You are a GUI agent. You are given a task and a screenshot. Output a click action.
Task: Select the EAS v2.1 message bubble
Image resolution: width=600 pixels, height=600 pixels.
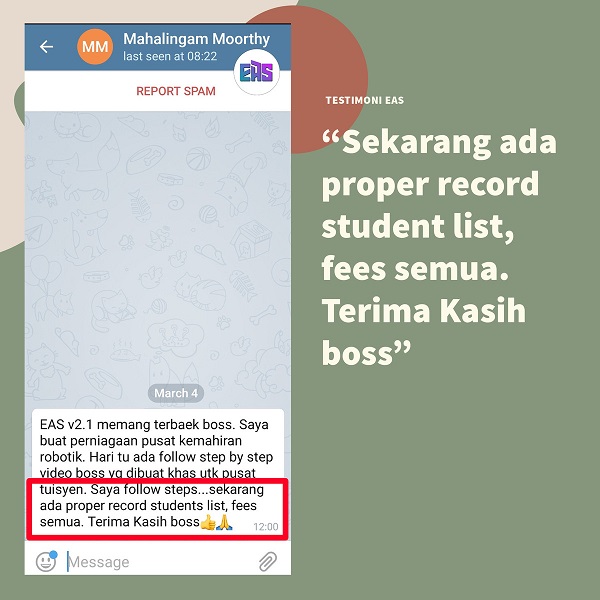tap(158, 473)
